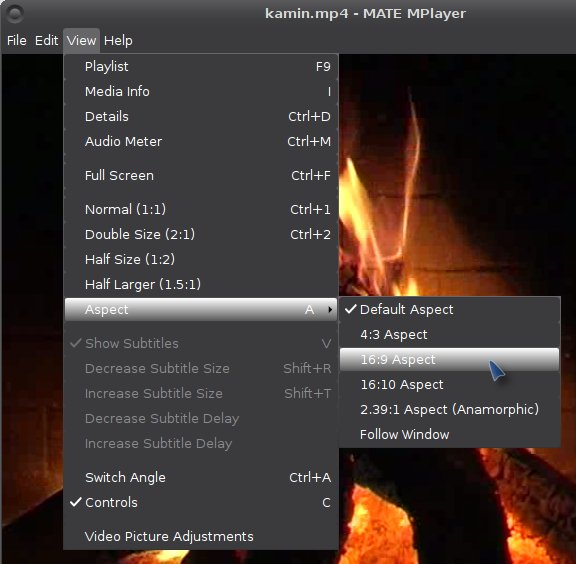
Task: Click Switch Angle
Action: (201, 478)
